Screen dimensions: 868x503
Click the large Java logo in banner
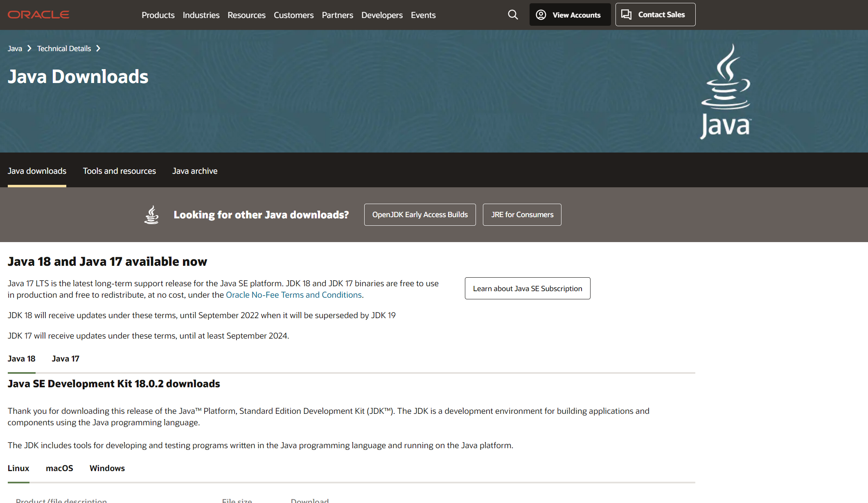click(726, 92)
